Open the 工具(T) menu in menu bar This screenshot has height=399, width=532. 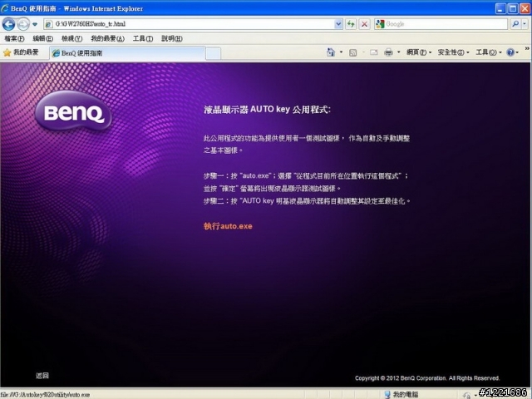(143, 39)
